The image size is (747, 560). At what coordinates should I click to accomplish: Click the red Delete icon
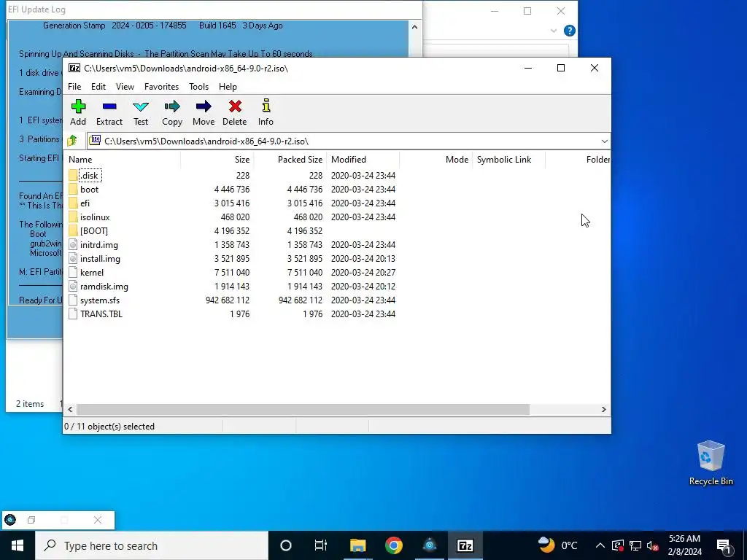tap(235, 106)
